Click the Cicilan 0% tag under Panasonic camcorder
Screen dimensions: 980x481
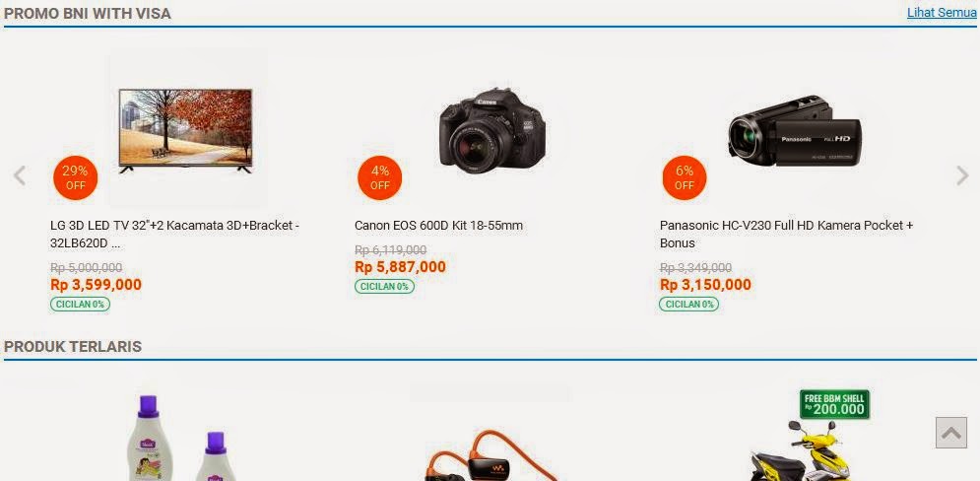click(688, 304)
